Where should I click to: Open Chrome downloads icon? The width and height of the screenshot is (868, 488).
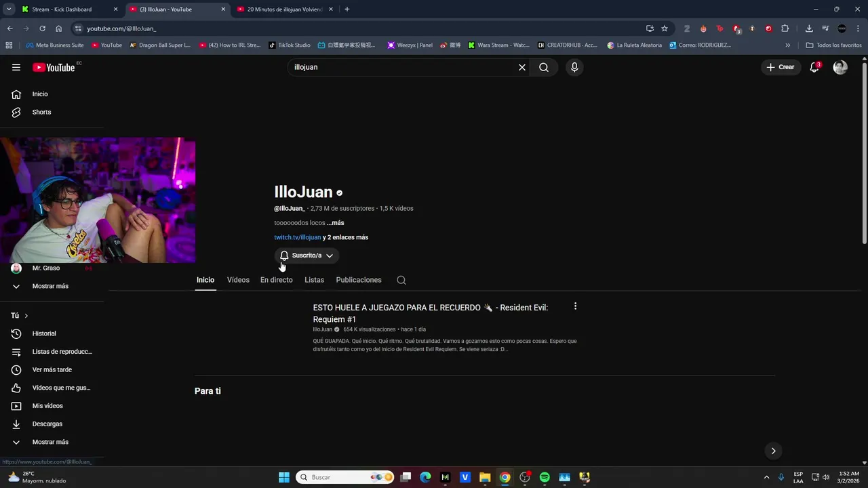point(809,28)
